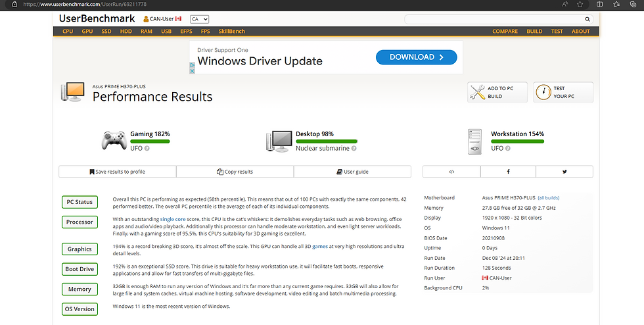Click Copy results button
The height and width of the screenshot is (325, 644).
[x=235, y=172]
